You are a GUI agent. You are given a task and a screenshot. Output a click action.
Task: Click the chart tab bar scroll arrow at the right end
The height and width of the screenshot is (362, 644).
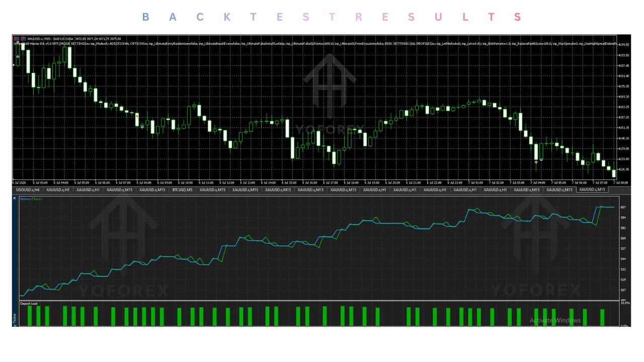629,190
